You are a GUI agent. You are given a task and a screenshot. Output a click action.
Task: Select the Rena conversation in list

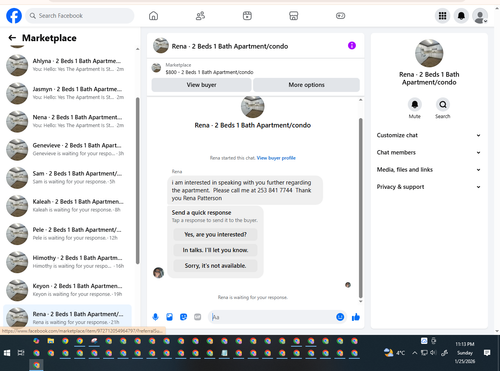[x=68, y=317]
